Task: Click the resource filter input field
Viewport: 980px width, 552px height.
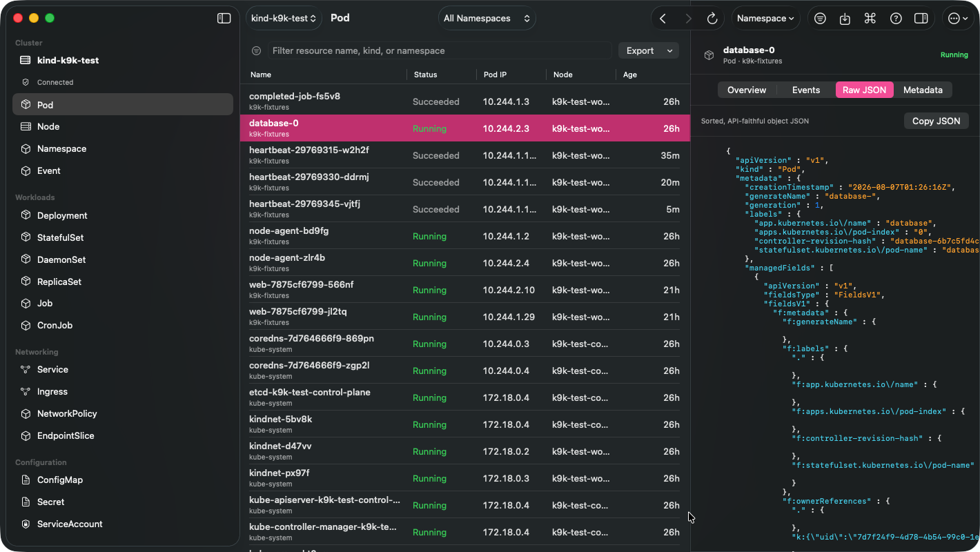Action: point(440,50)
